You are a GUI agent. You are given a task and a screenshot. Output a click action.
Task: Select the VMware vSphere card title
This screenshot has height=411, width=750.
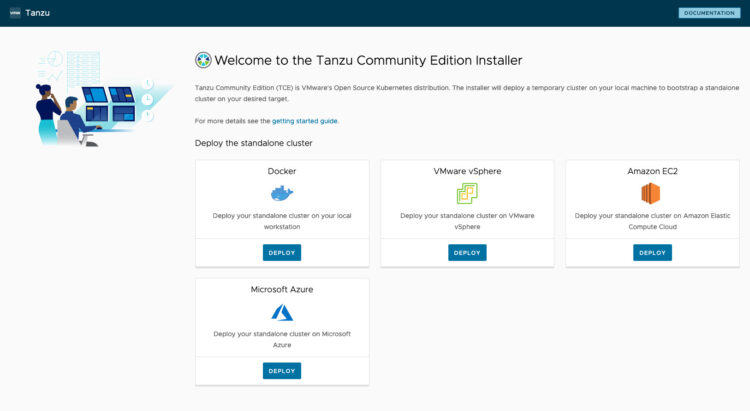pos(467,171)
